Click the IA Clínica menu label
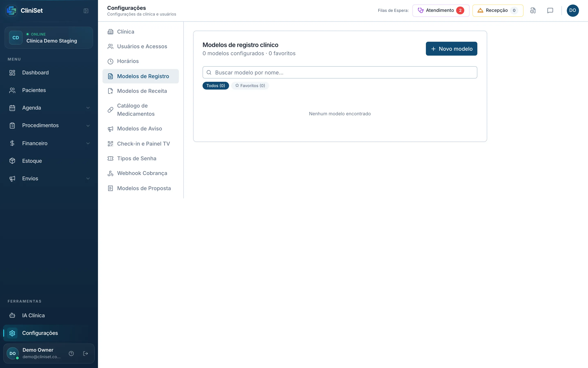 click(x=33, y=315)
